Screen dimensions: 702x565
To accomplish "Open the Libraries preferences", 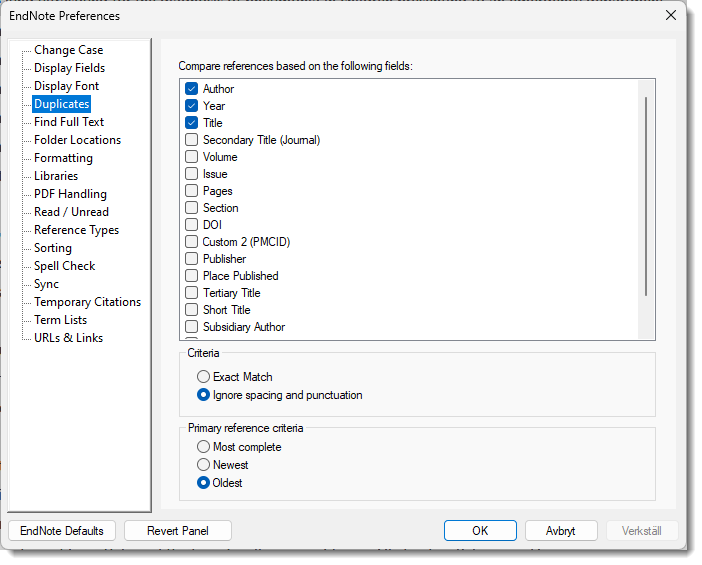I will [x=56, y=175].
